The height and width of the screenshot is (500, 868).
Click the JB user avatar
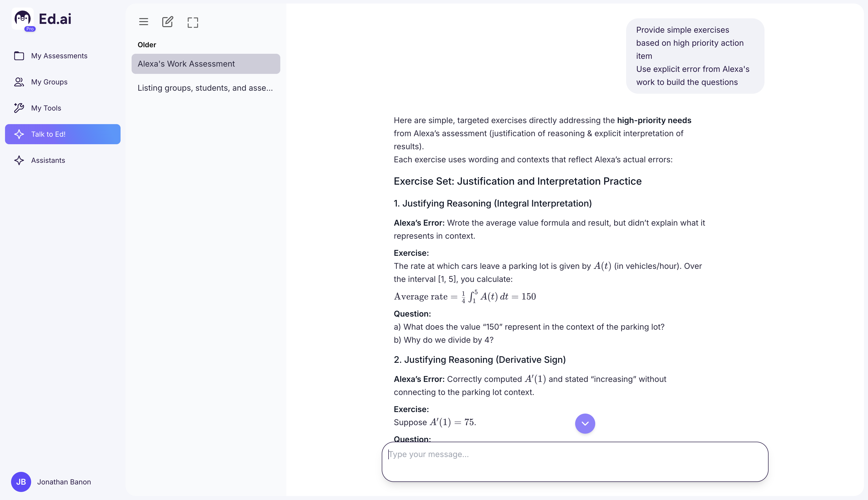click(21, 482)
